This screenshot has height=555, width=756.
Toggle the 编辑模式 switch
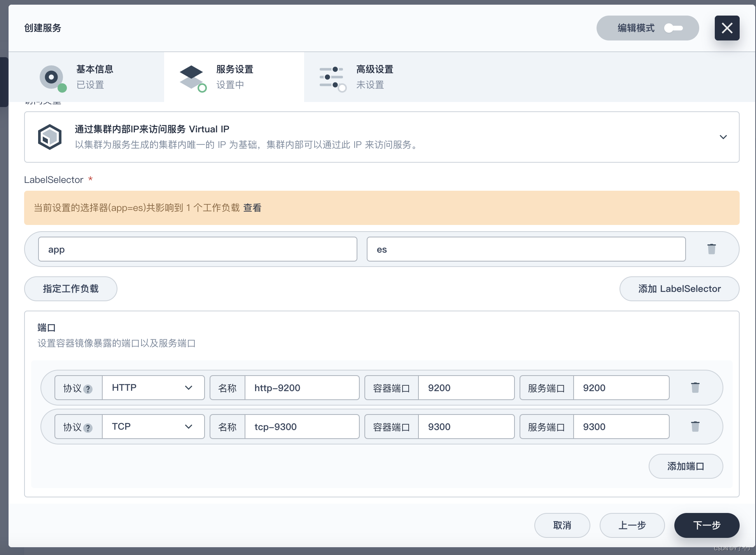pyautogui.click(x=674, y=28)
